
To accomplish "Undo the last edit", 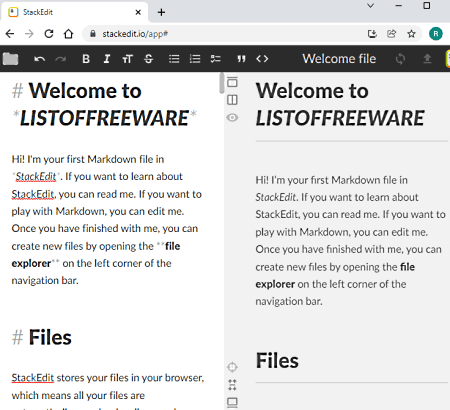I will pyautogui.click(x=39, y=59).
